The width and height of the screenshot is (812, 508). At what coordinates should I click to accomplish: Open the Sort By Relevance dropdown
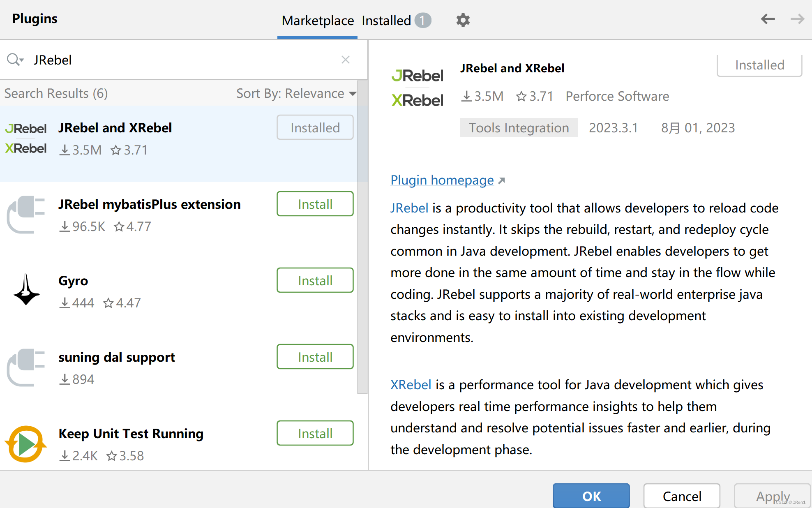[x=296, y=93]
